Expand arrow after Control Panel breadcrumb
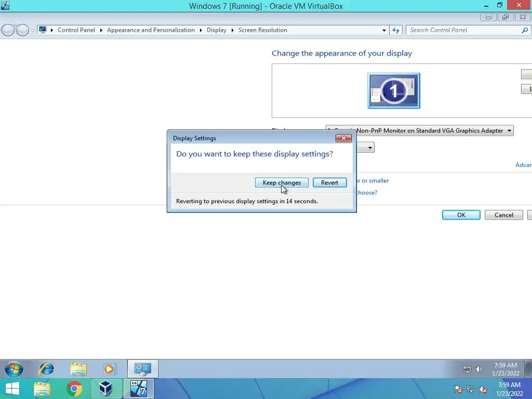Viewport: 532px width, 399px height. click(x=101, y=30)
